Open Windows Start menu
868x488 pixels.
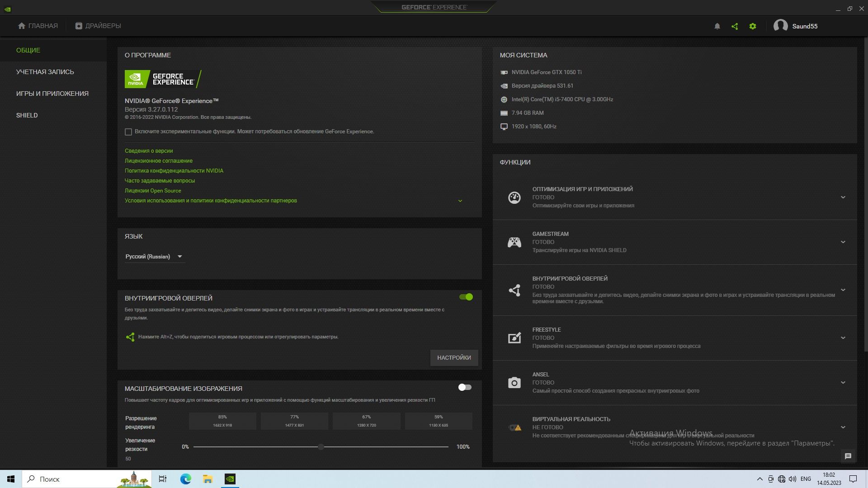[x=11, y=479]
